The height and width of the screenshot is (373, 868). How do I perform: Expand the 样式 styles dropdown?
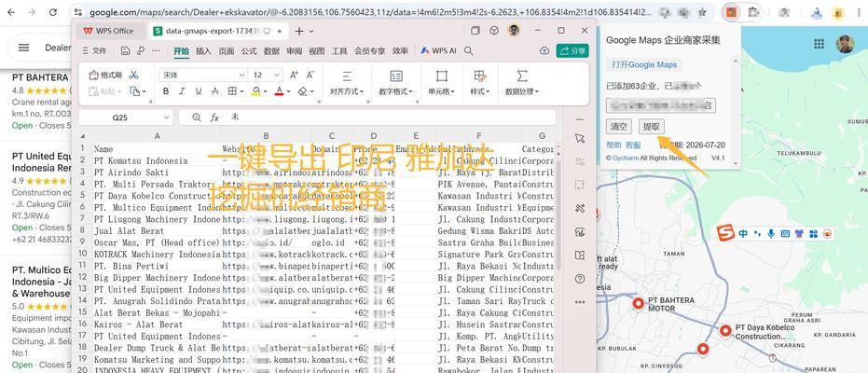pyautogui.click(x=480, y=91)
